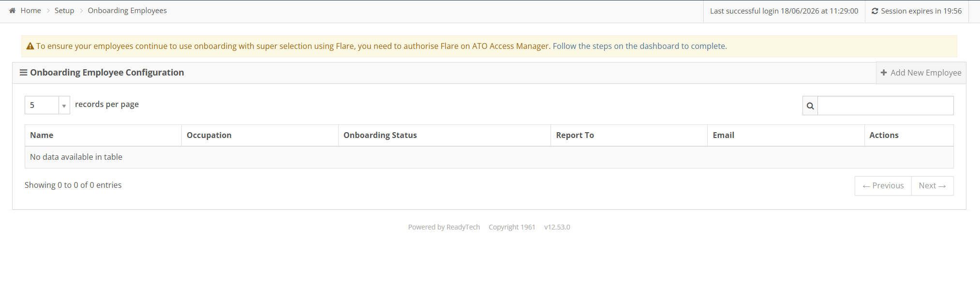Click the Actions column header
The height and width of the screenshot is (306, 980).
[909, 136]
